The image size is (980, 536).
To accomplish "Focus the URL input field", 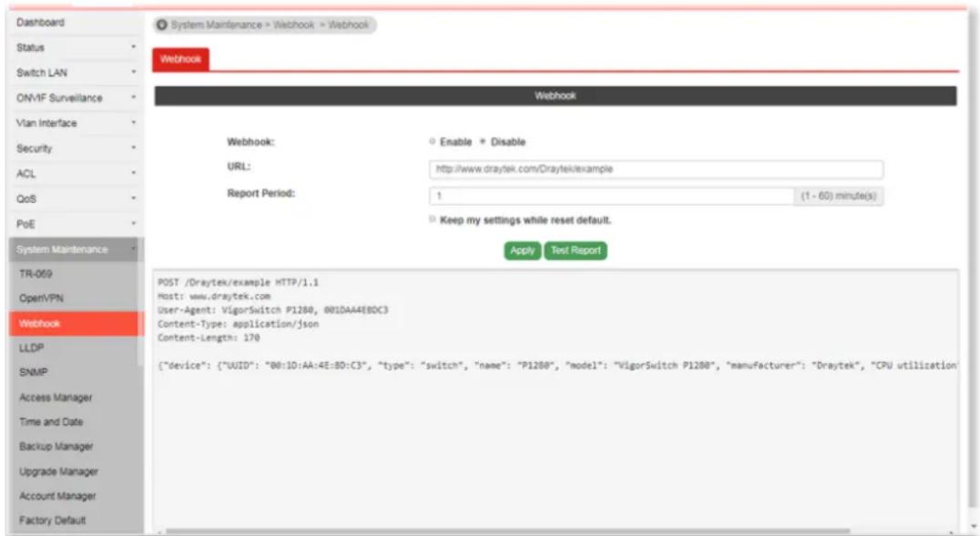I will coord(657,169).
